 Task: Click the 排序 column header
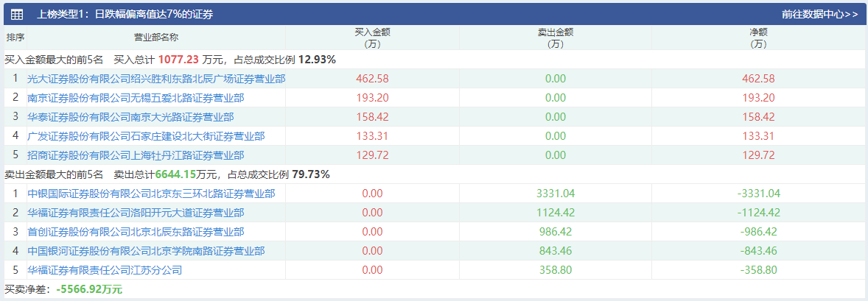pos(15,38)
